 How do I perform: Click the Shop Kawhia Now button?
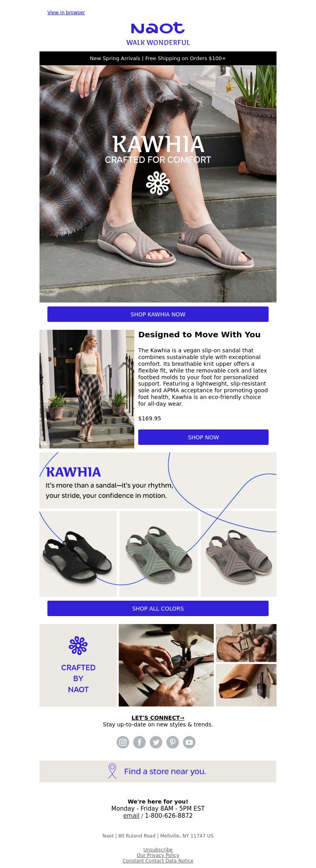click(x=158, y=314)
